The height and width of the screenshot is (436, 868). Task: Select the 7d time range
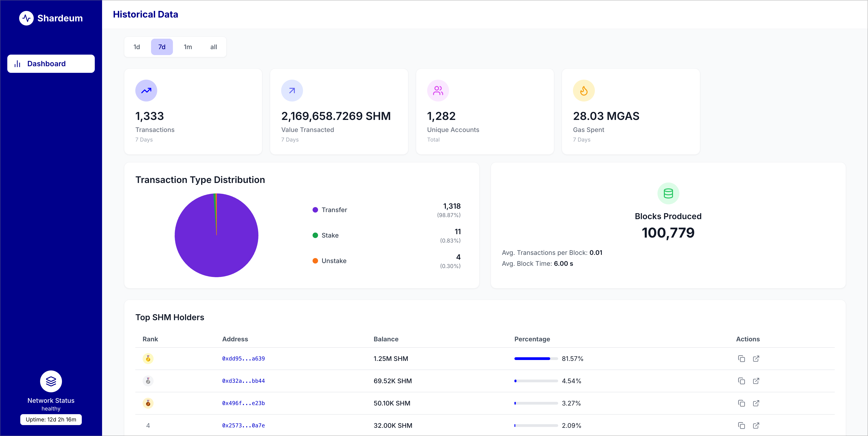[x=162, y=47]
